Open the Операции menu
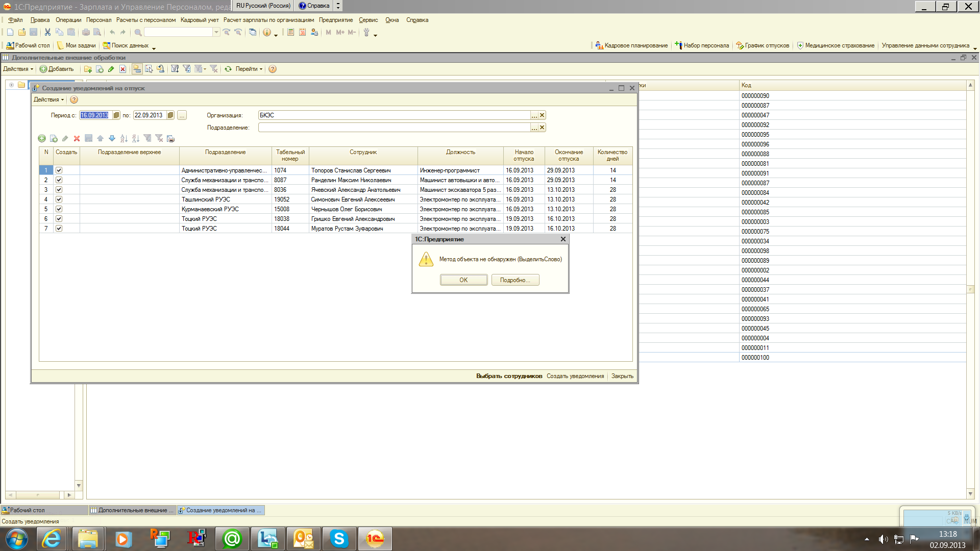980x551 pixels. [x=68, y=20]
